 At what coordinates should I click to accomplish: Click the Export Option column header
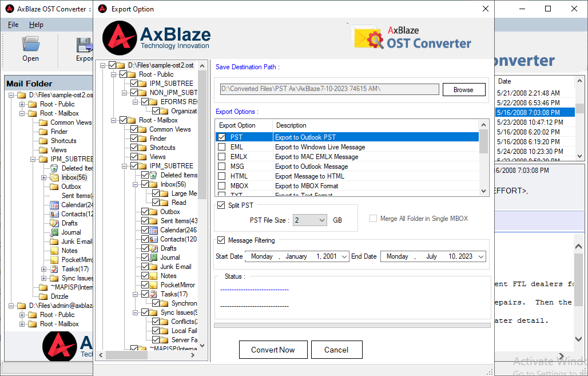(244, 125)
